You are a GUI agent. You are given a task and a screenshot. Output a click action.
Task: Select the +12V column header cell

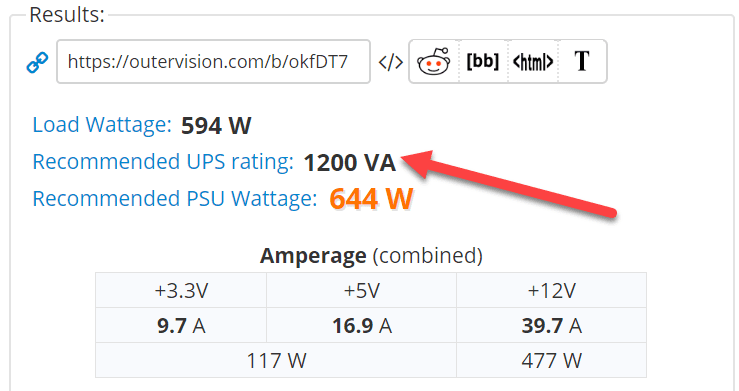click(x=551, y=291)
